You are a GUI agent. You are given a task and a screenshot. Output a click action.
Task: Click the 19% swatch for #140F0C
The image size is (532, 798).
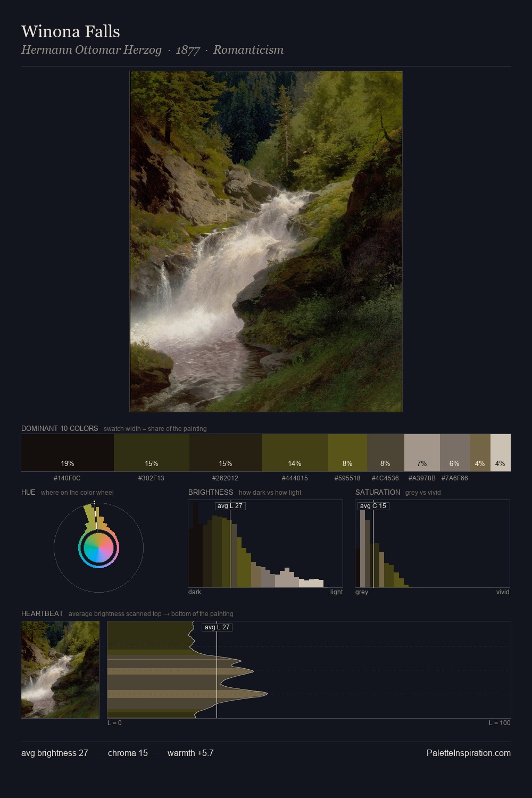pyautogui.click(x=68, y=453)
